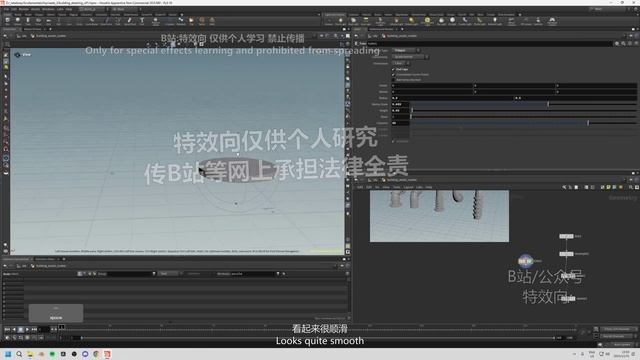Select the Box shelf tool
Viewport: 640px width, 360px height.
pos(7,21)
